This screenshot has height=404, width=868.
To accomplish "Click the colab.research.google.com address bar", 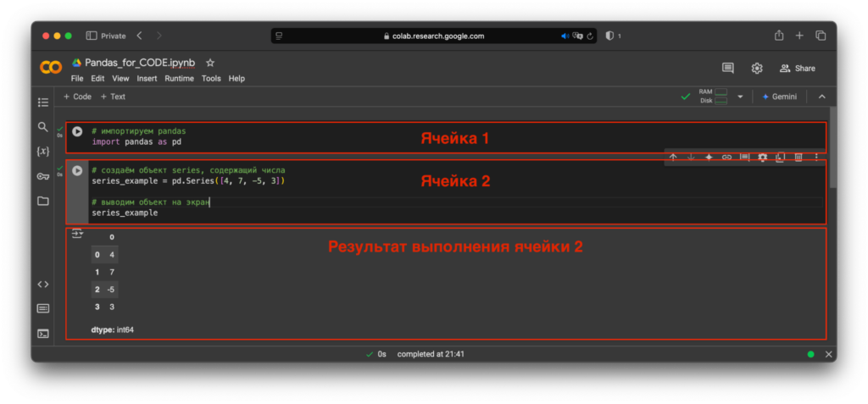I will (x=434, y=36).
